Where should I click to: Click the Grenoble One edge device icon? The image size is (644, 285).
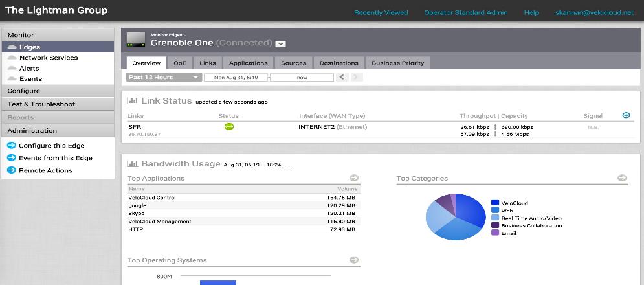[x=136, y=40]
